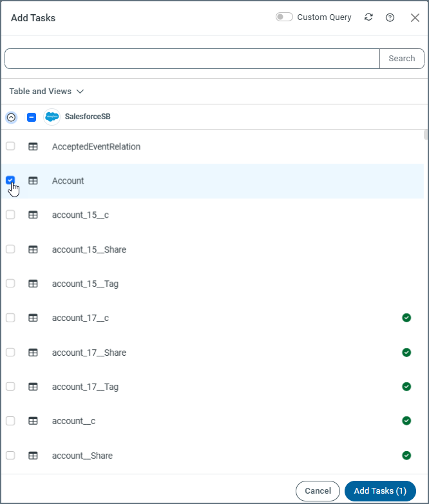The width and height of the screenshot is (429, 504).
Task: Click the Search button
Action: 401,59
